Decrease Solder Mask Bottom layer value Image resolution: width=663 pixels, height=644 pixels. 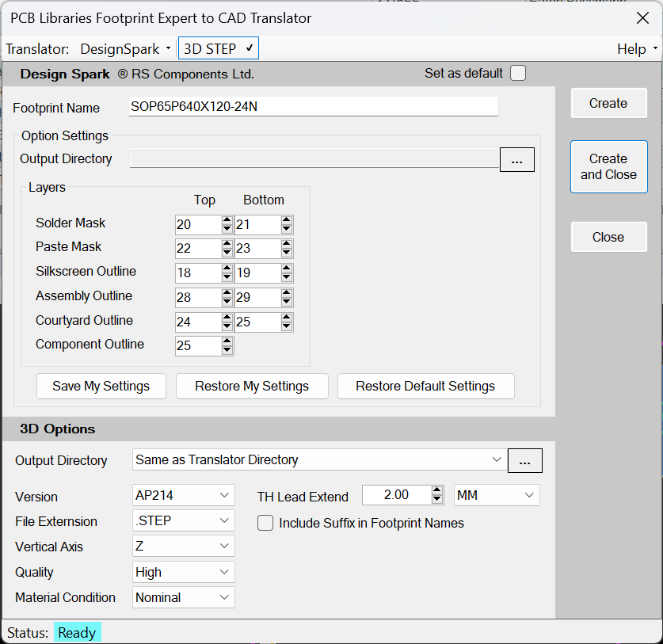[286, 229]
